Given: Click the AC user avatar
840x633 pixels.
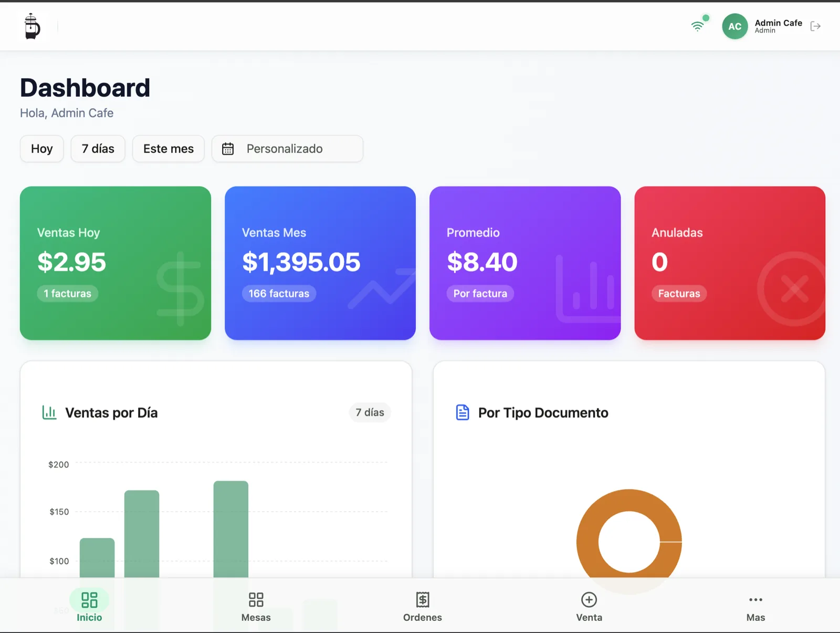Looking at the screenshot, I should pyautogui.click(x=734, y=26).
